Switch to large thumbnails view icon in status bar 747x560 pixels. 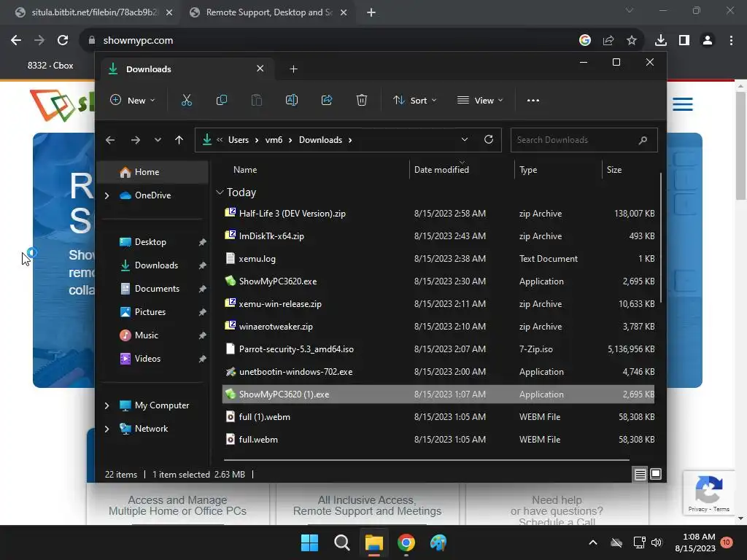tap(656, 474)
